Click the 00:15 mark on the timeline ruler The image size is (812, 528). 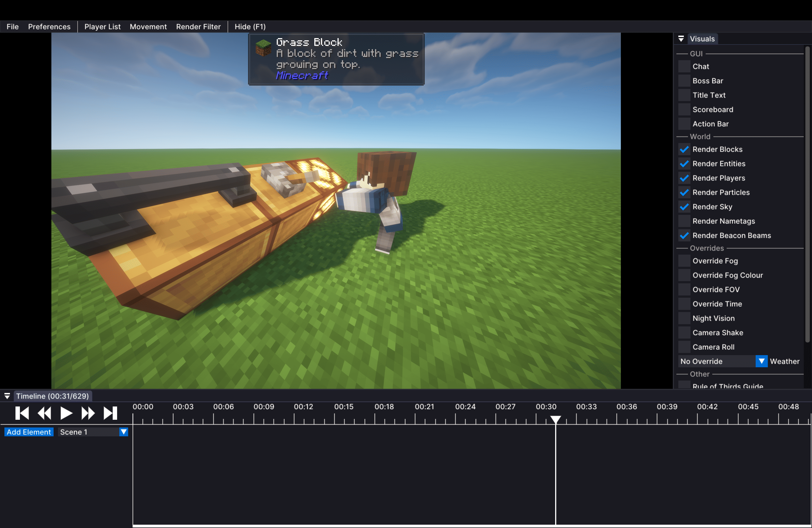click(344, 406)
